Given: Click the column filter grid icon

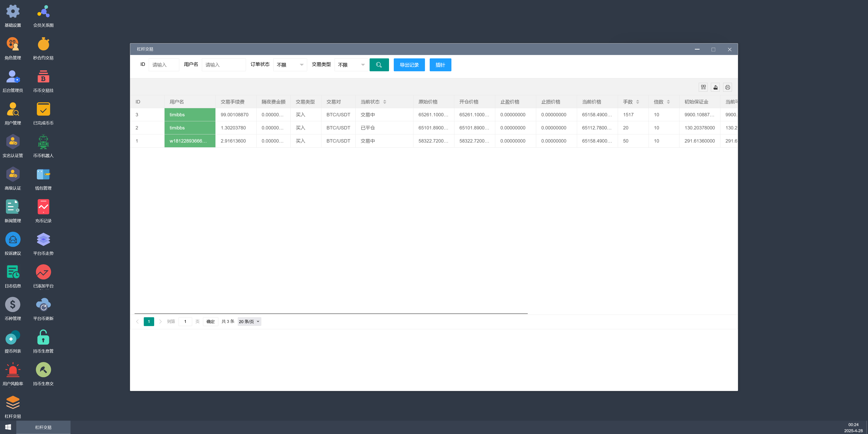Looking at the screenshot, I should click(x=703, y=87).
